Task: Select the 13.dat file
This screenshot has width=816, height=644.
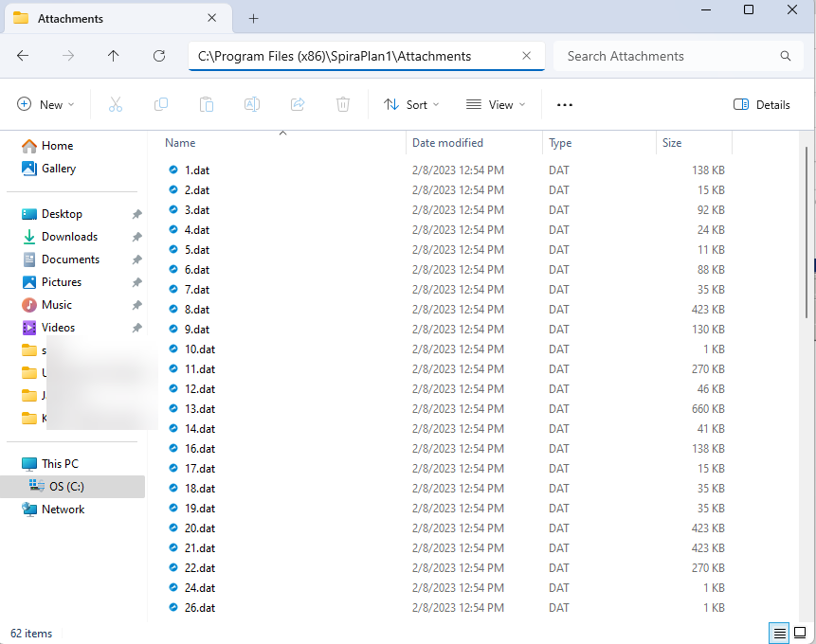Action: pyautogui.click(x=199, y=409)
